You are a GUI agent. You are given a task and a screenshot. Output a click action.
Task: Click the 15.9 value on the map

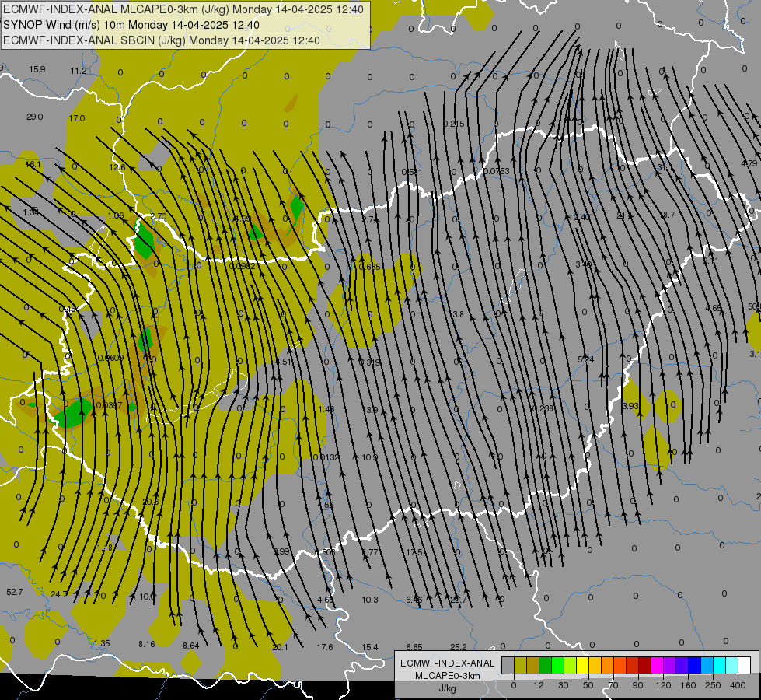tap(37, 69)
